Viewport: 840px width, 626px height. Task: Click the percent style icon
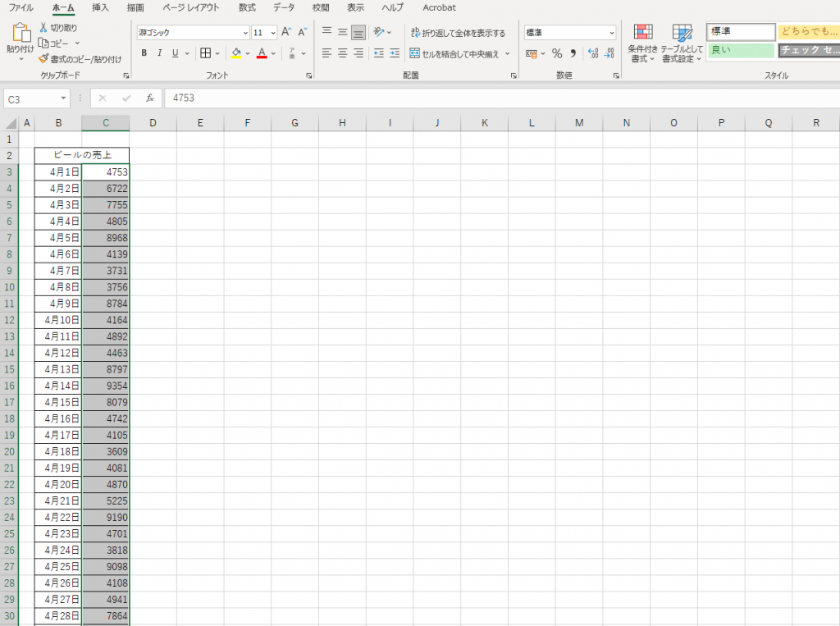[x=557, y=53]
